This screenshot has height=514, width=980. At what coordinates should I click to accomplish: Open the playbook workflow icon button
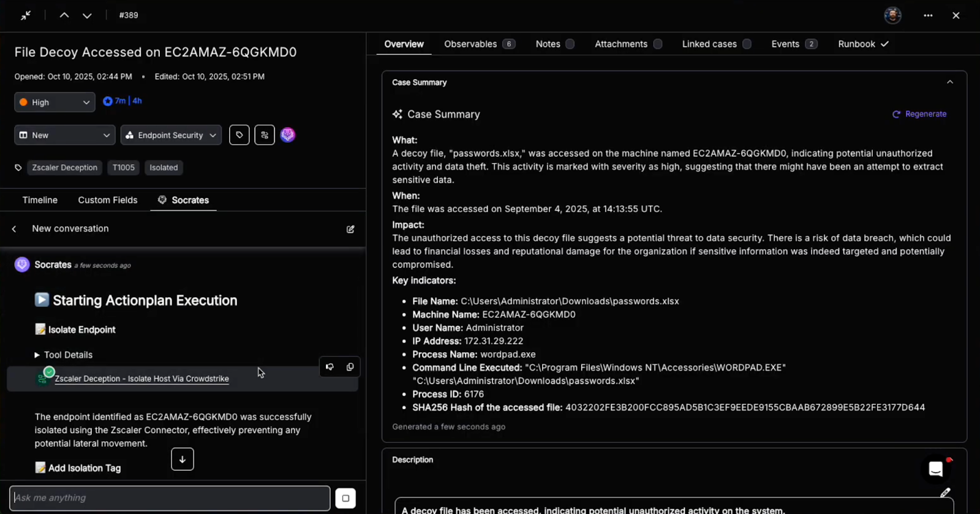[265, 135]
